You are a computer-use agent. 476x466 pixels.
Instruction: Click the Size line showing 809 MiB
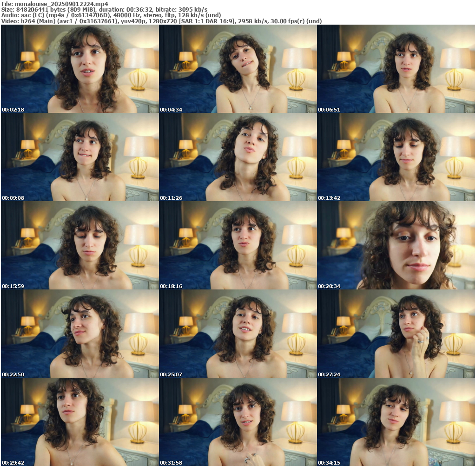pos(105,10)
